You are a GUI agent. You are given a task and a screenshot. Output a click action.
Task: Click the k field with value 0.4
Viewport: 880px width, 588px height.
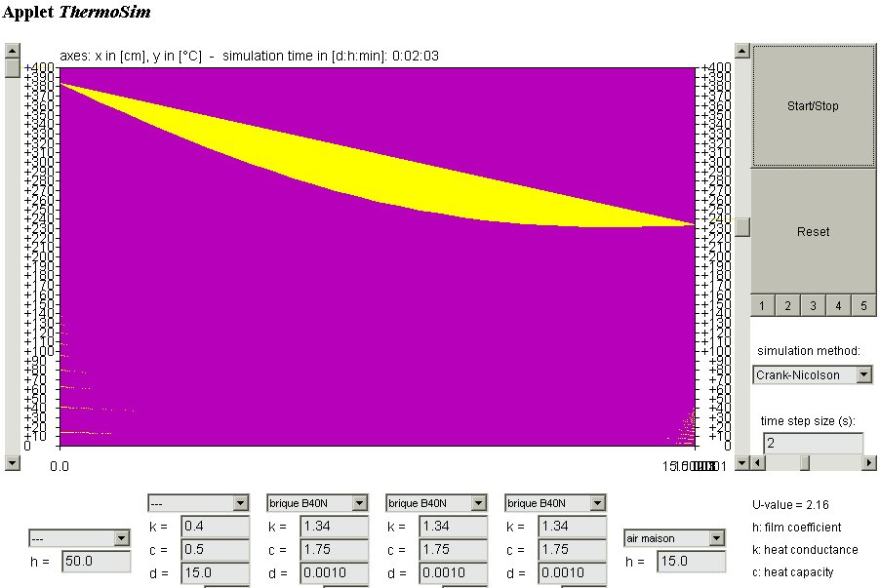coord(215,527)
